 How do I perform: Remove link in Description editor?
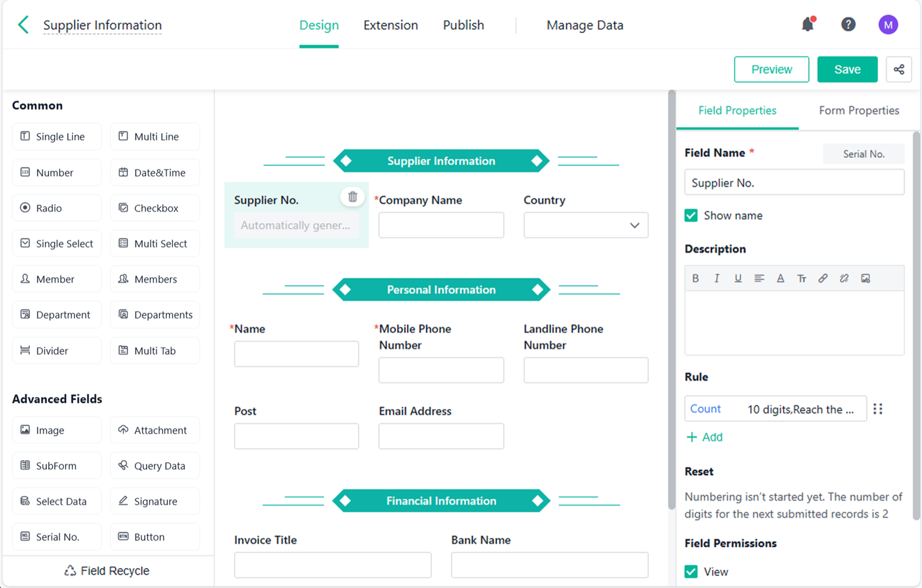(844, 278)
